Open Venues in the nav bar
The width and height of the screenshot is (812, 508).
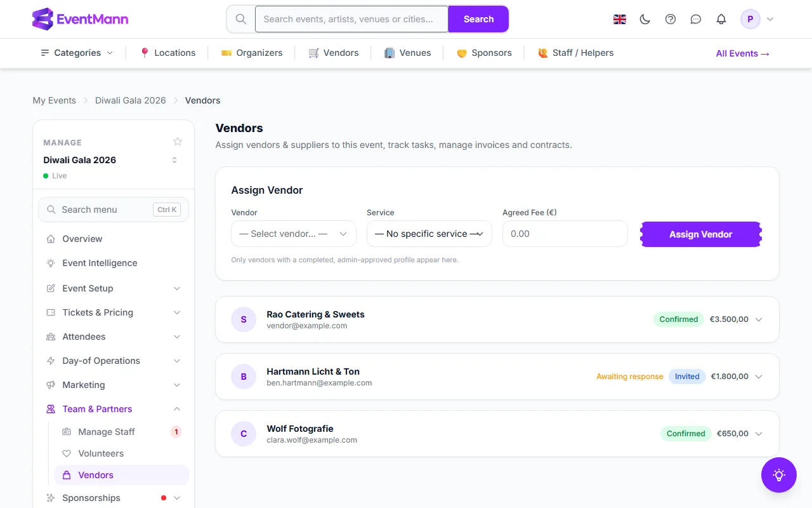[x=408, y=53]
